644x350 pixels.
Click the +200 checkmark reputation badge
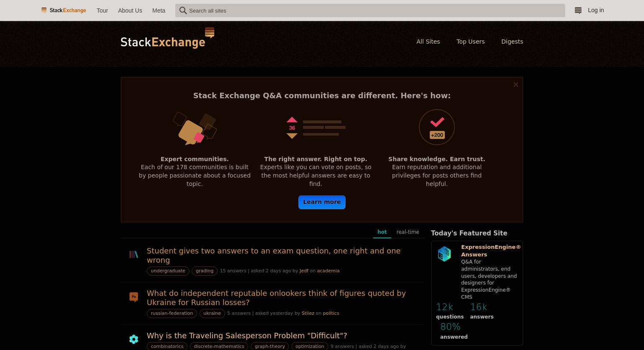tap(437, 127)
